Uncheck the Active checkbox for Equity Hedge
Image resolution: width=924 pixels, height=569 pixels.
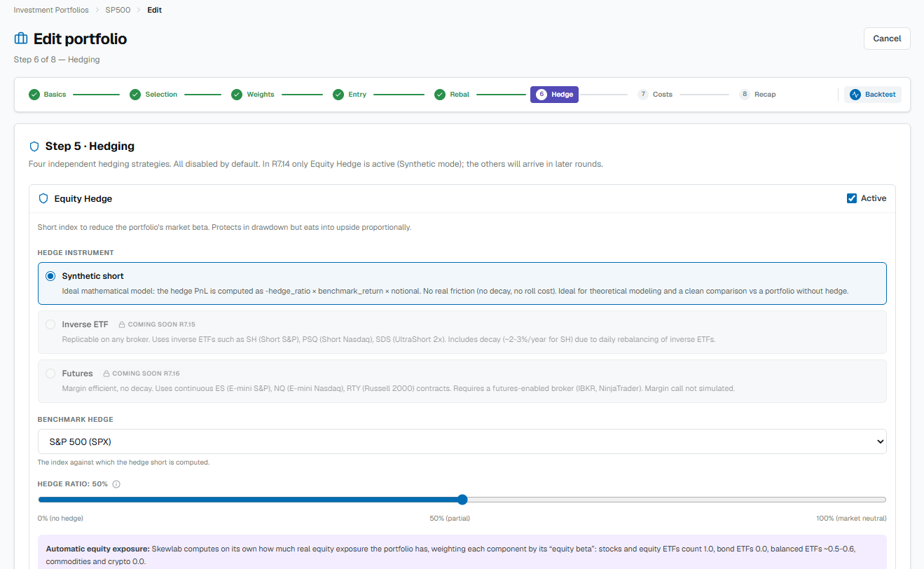[x=852, y=198]
